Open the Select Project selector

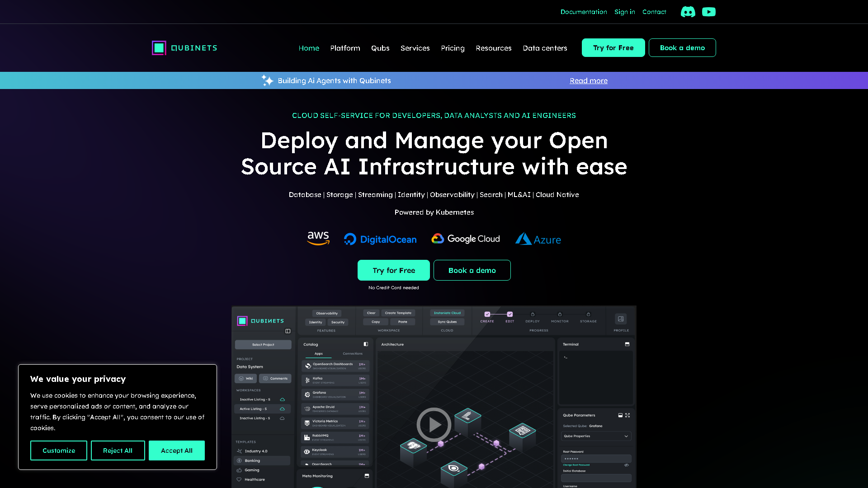tap(263, 344)
